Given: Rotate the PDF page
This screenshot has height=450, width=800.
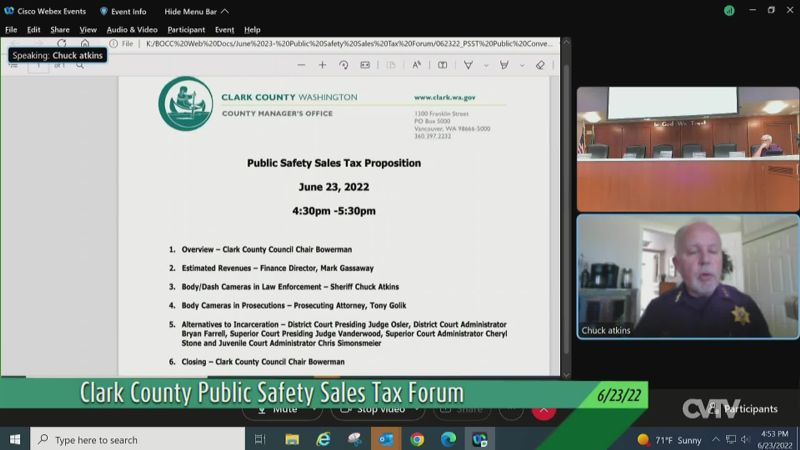Looking at the screenshot, I should click(343, 65).
